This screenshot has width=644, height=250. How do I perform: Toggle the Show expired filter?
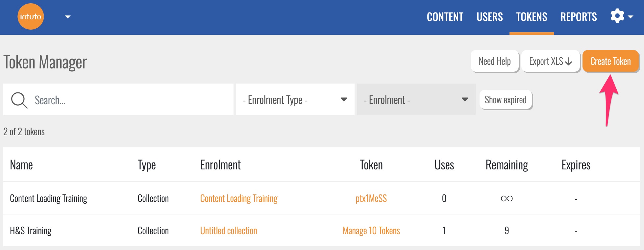pyautogui.click(x=506, y=100)
